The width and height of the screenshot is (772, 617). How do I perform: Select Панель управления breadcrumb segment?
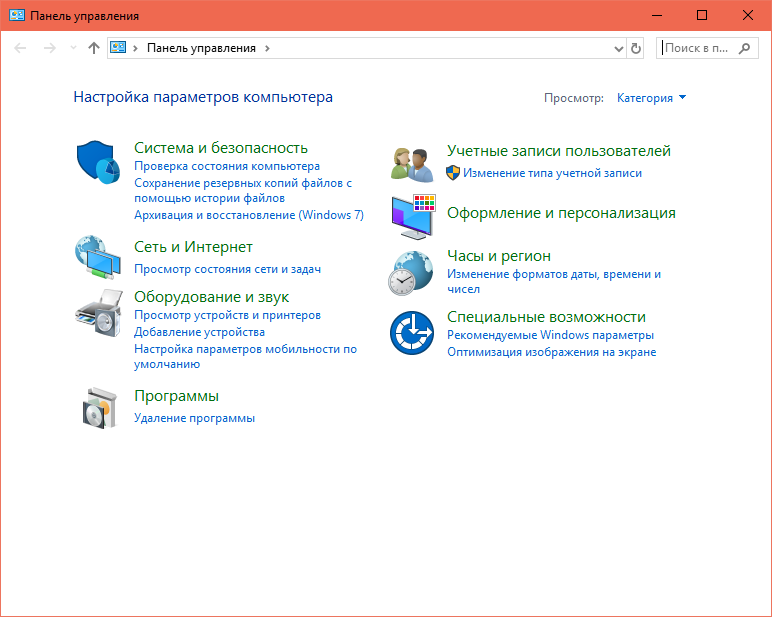[201, 48]
